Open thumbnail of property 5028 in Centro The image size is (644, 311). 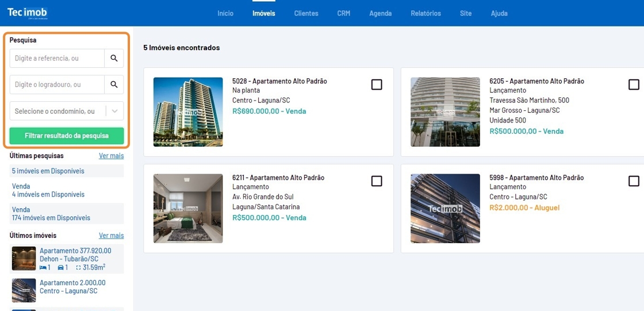tap(188, 112)
